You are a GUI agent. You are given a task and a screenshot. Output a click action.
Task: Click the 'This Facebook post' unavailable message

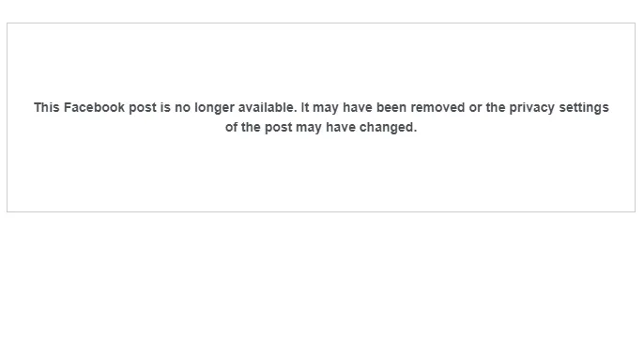[321, 117]
